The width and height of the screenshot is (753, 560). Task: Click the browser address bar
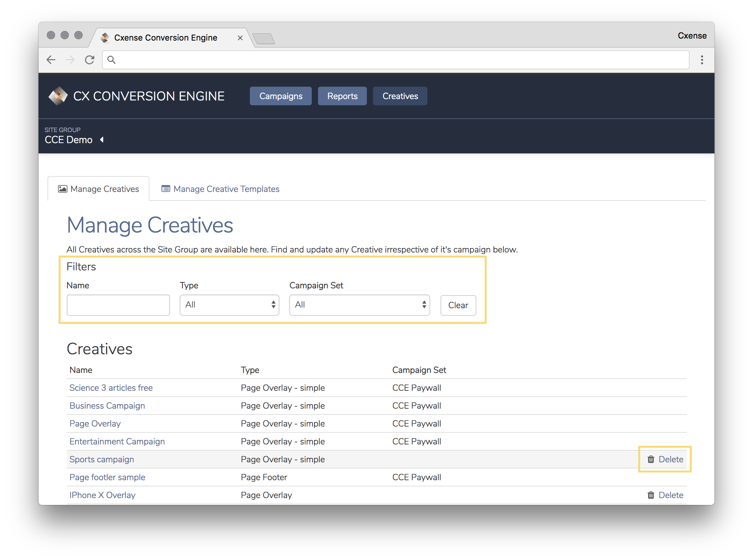click(396, 60)
